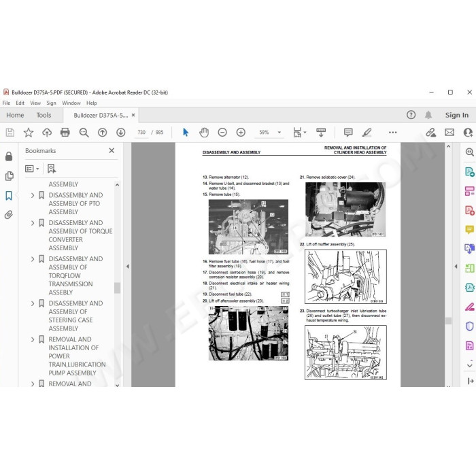
Task: Activate the Hand pan tool
Action: pyautogui.click(x=204, y=133)
